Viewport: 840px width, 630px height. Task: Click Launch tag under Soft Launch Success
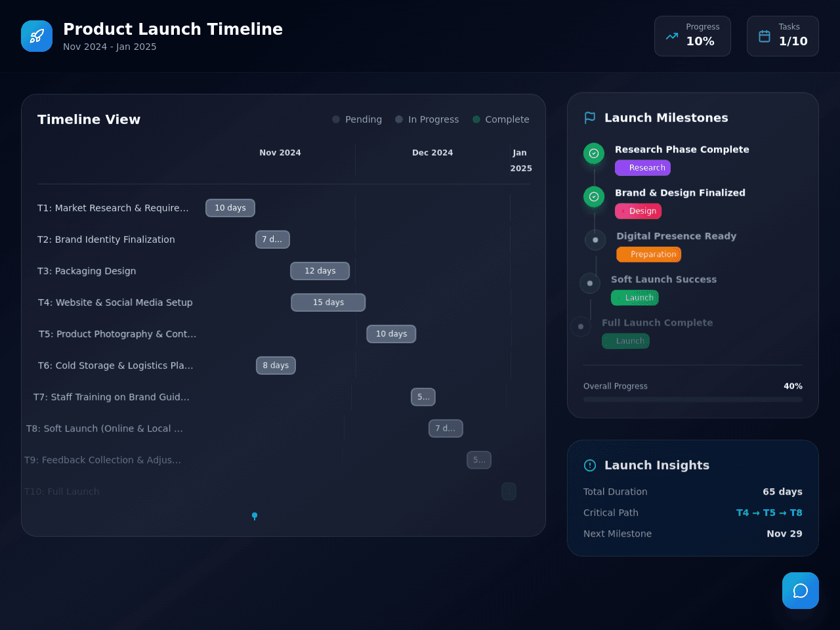click(x=635, y=298)
